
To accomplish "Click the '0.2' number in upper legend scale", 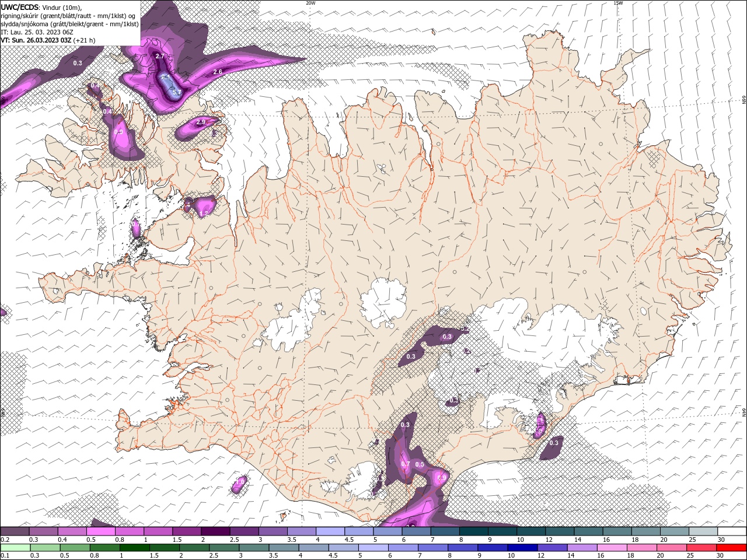I will tap(5, 540).
